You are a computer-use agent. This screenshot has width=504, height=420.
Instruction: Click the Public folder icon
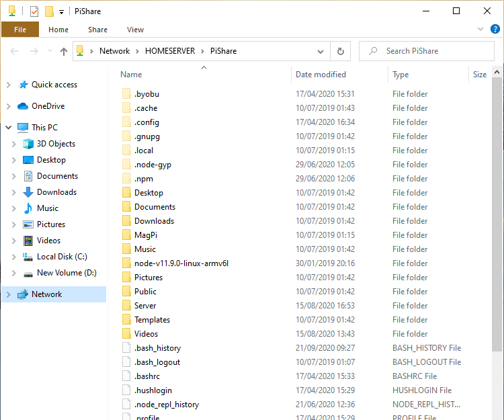[126, 292]
